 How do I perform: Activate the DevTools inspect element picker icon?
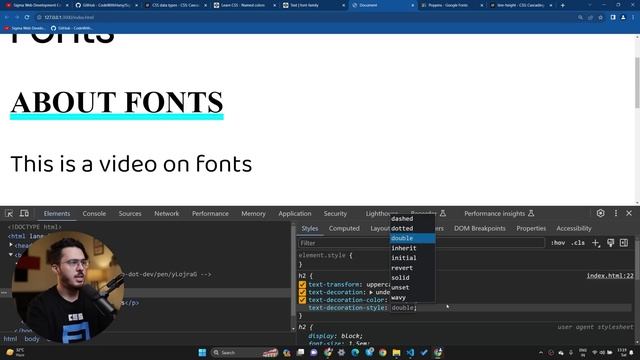pos(9,213)
